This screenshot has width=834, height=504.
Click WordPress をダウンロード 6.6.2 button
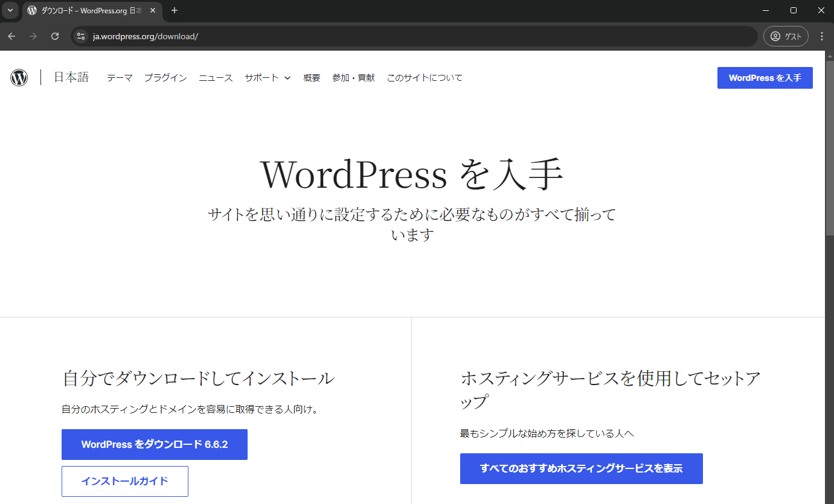[155, 444]
